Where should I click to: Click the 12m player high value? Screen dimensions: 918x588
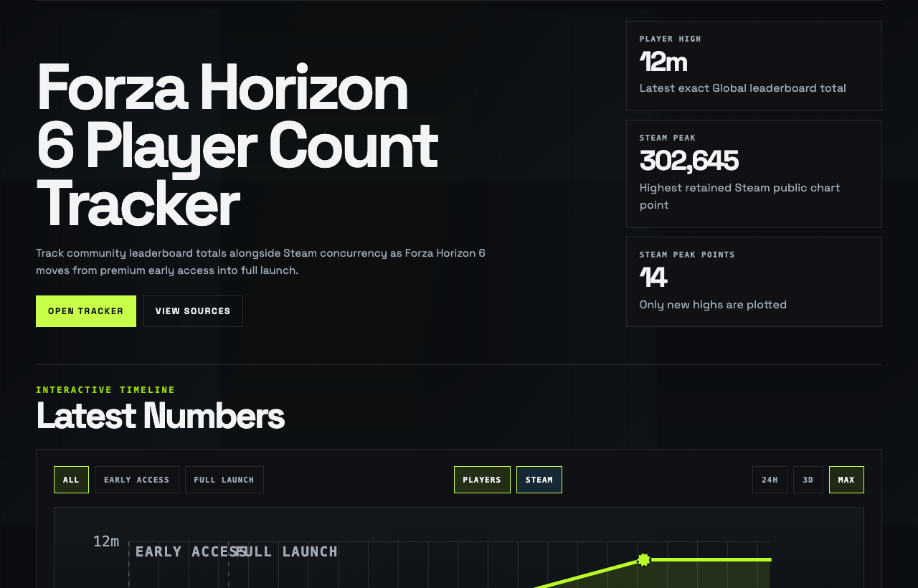pyautogui.click(x=663, y=62)
